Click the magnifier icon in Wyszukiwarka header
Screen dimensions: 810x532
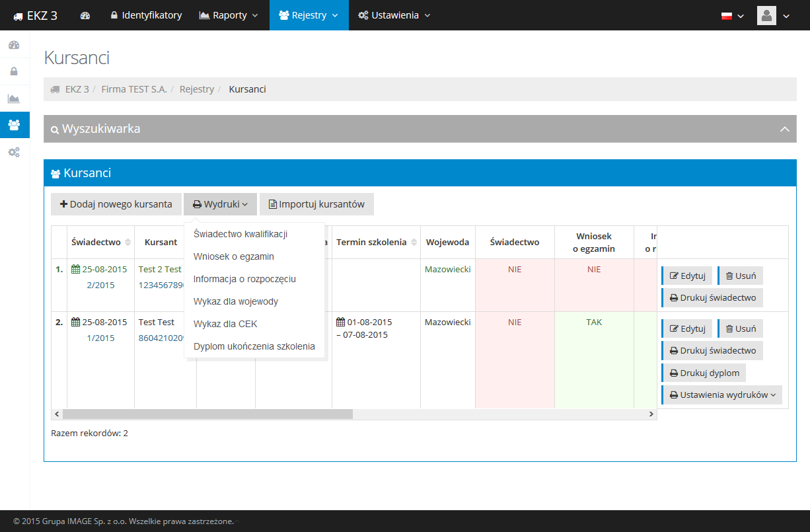point(55,130)
